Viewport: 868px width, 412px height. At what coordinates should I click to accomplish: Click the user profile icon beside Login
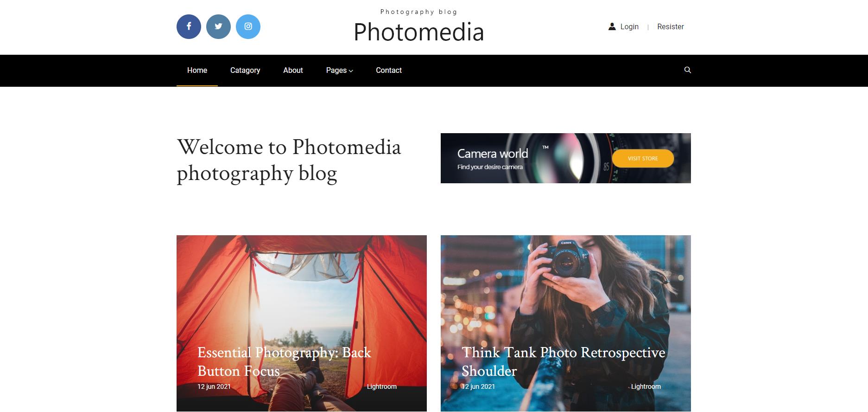pyautogui.click(x=612, y=26)
